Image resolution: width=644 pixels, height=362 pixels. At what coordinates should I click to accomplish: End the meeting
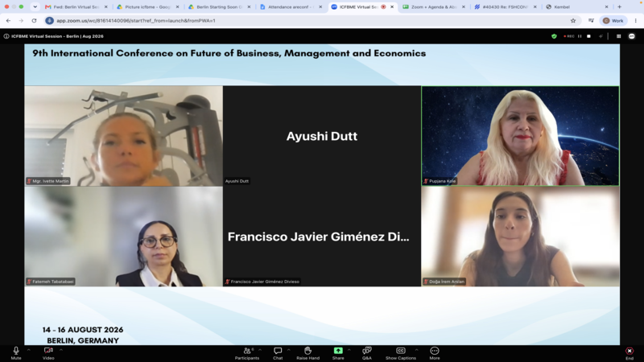point(630,352)
